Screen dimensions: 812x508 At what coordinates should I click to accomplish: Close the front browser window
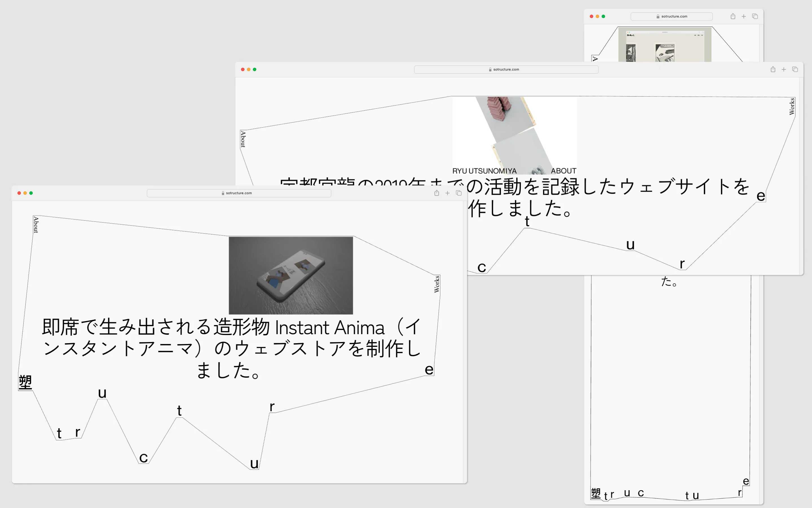pos(19,193)
